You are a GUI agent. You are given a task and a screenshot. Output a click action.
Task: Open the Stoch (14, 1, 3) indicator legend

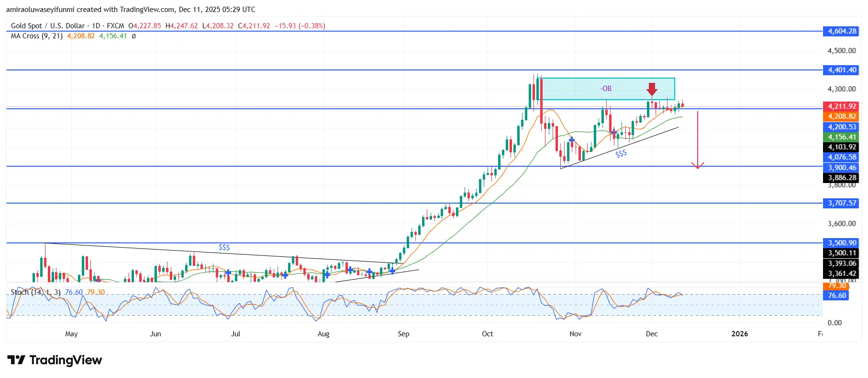35,292
